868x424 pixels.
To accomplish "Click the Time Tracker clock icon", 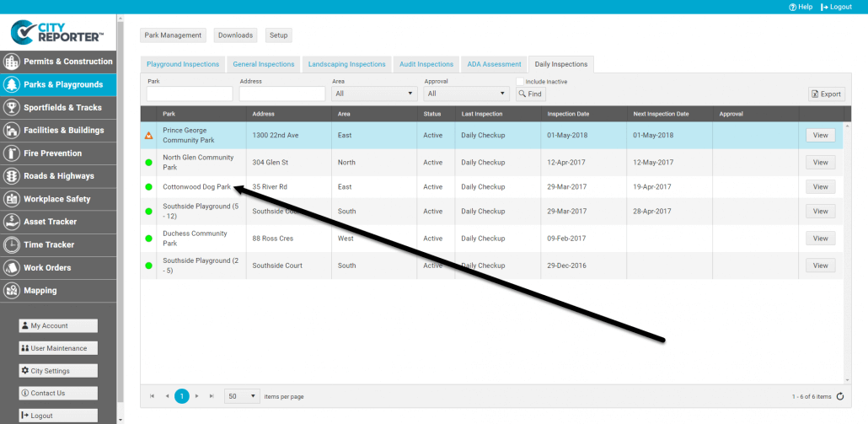I will tap(12, 244).
